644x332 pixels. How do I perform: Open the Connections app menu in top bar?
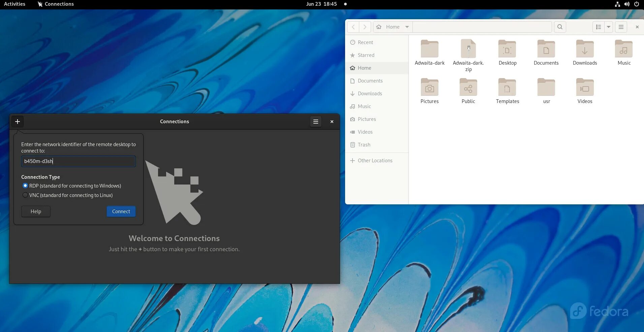pos(56,4)
